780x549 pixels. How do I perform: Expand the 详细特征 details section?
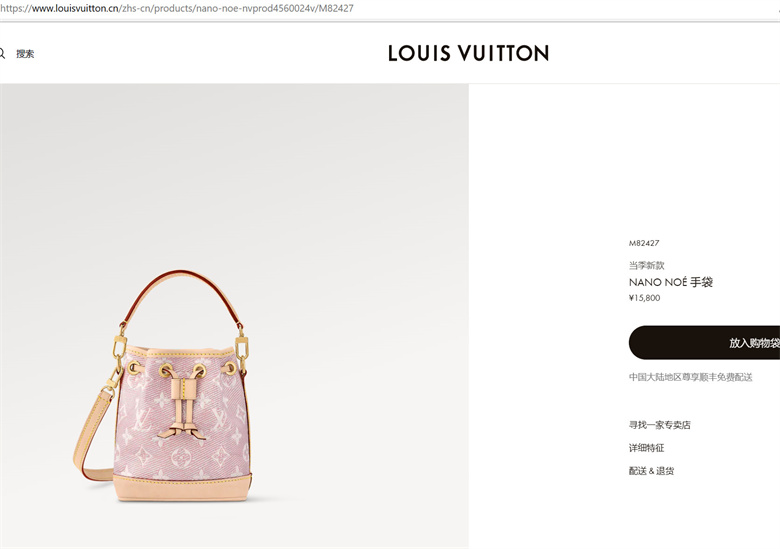click(646, 448)
